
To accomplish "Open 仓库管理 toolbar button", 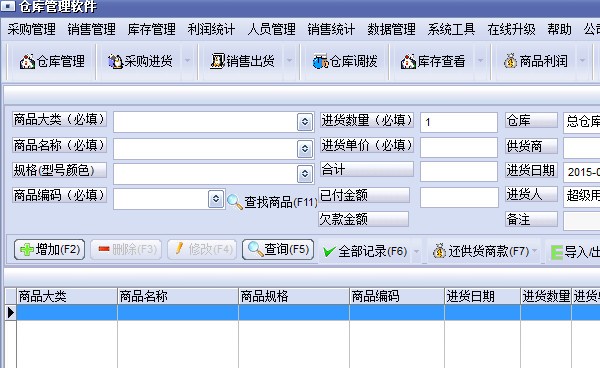I will tap(52, 61).
